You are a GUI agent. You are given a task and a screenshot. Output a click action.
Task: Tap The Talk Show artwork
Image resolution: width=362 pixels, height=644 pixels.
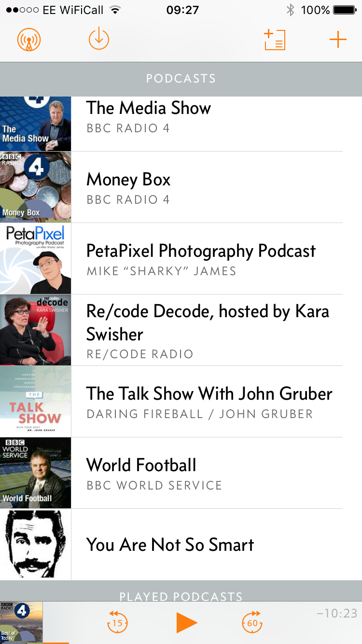coord(35,401)
